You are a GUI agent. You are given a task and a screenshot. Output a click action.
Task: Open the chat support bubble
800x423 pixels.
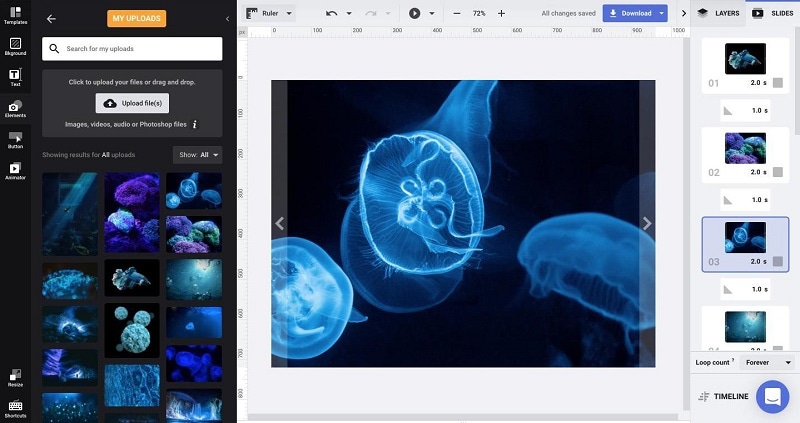[772, 396]
